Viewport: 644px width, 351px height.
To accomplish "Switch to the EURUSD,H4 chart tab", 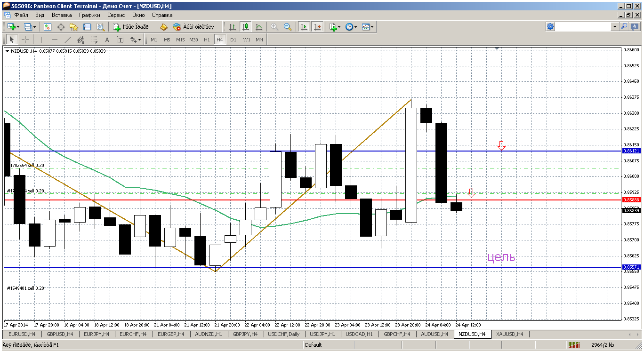I will point(22,334).
